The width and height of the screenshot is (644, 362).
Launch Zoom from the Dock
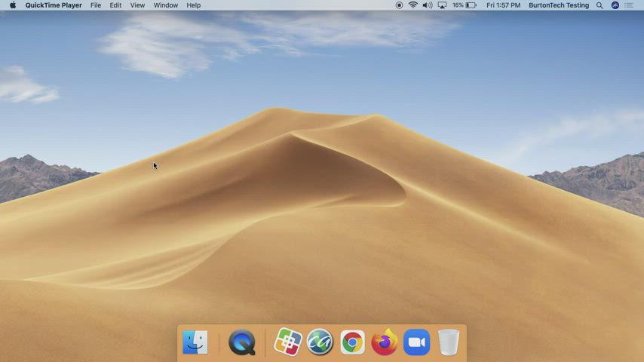click(416, 342)
